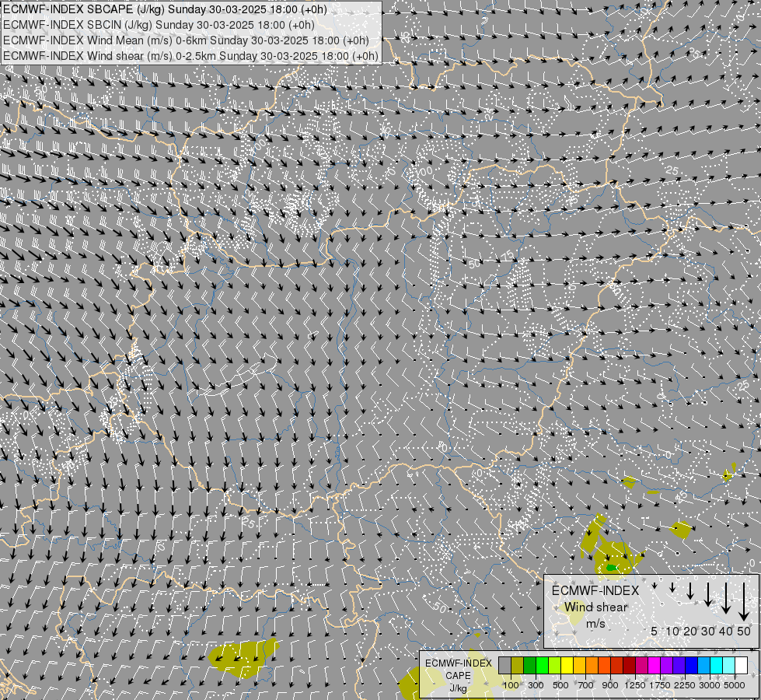The width and height of the screenshot is (761, 700).
Task: Select the orange CAPE swatch
Action: tap(592, 665)
